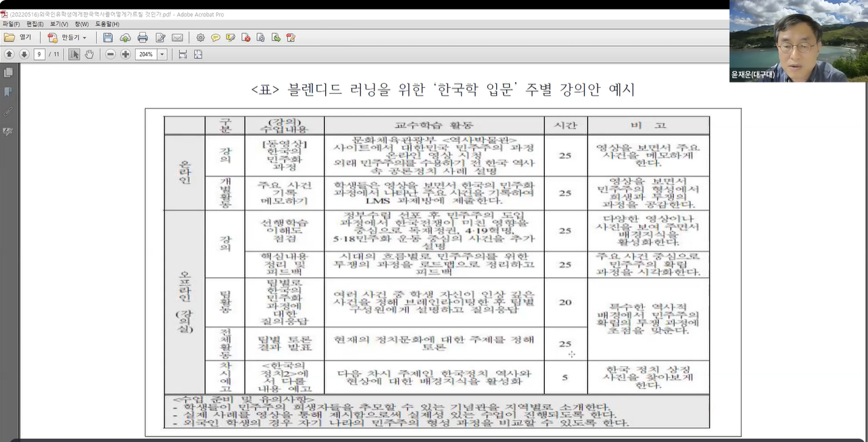Select the highlight text tool
This screenshot has width=868, height=442.
231,37
